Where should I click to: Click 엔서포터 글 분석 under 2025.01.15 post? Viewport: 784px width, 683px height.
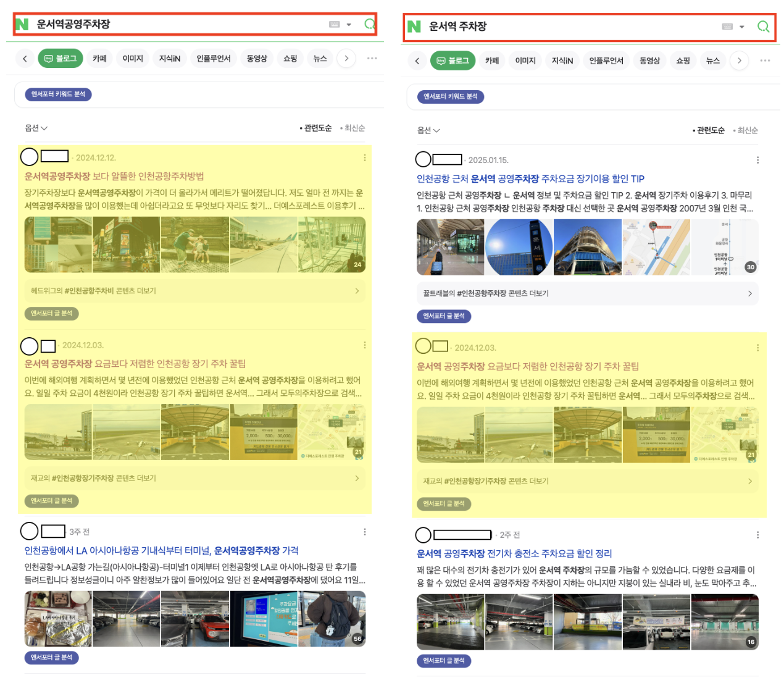[x=444, y=316]
